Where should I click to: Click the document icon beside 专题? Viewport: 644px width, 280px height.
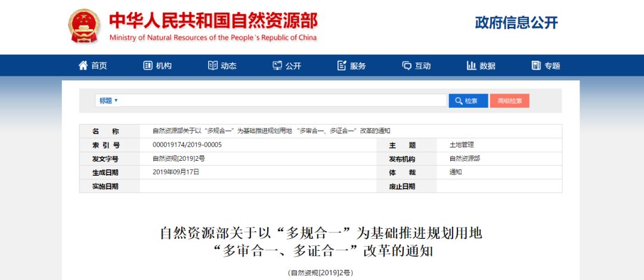click(536, 66)
